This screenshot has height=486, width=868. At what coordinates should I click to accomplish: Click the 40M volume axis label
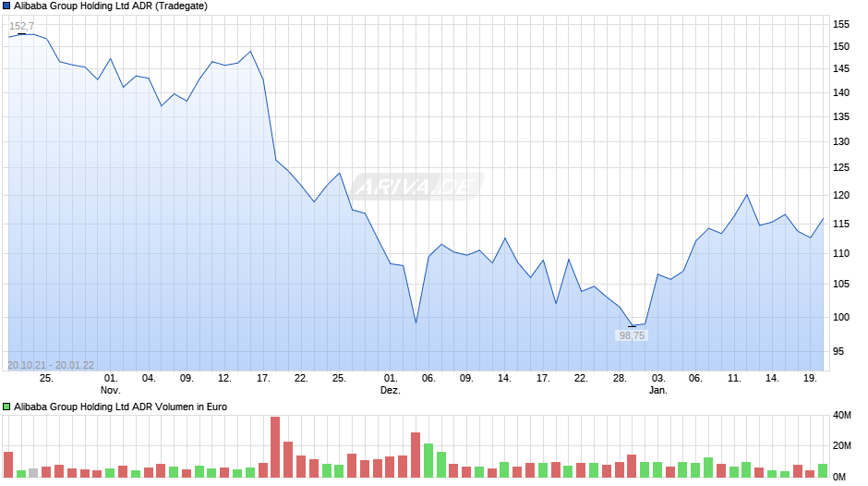842,416
